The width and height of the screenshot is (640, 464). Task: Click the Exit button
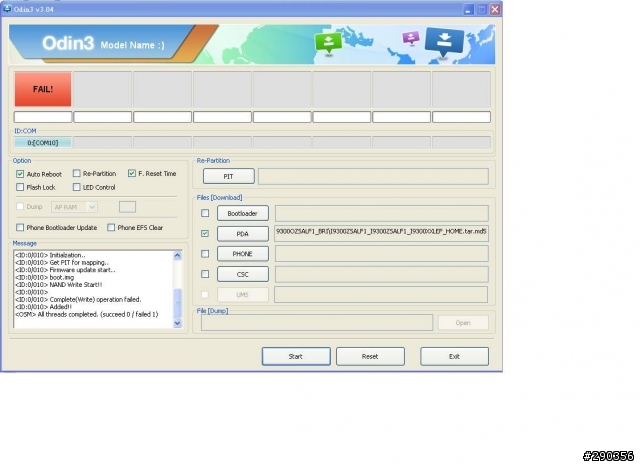(x=454, y=356)
